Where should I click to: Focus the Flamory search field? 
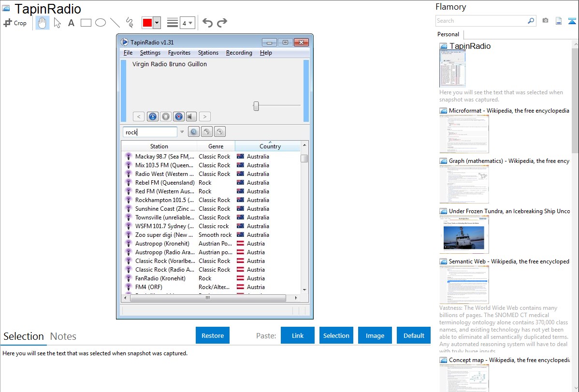click(481, 21)
